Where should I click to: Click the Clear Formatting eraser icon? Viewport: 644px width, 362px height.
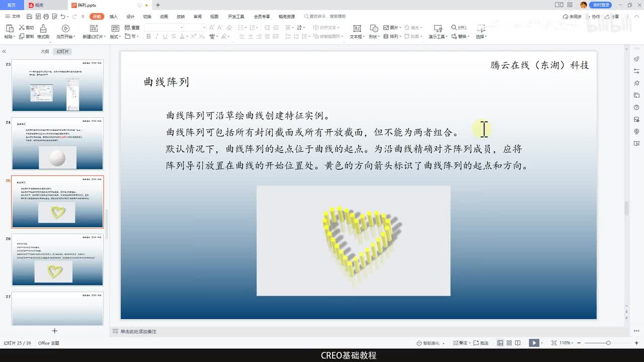pyautogui.click(x=229, y=28)
